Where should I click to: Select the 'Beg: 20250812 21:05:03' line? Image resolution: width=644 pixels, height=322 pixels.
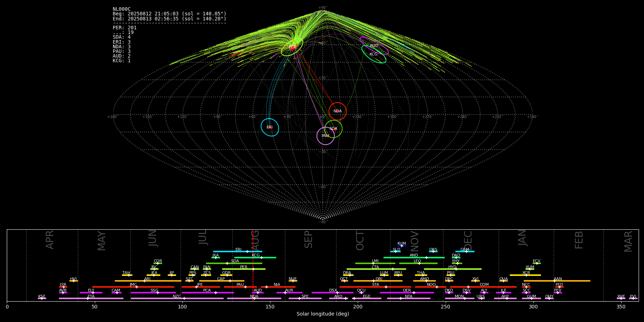point(170,14)
